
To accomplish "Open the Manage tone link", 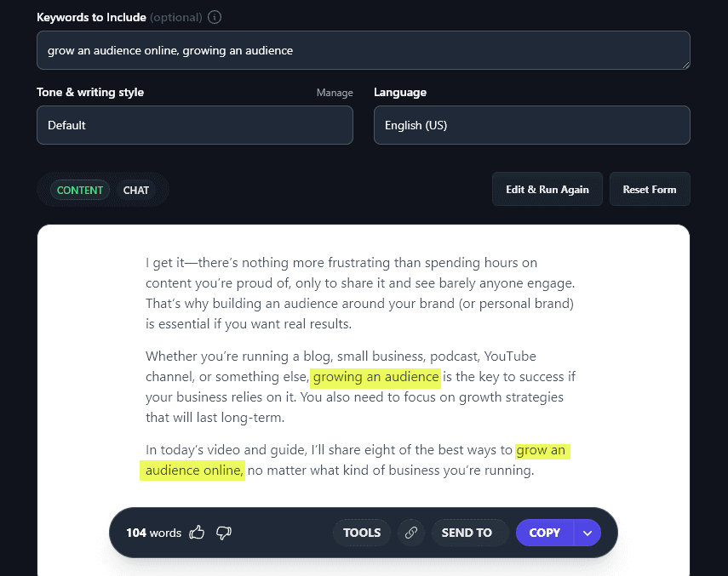I will (335, 93).
